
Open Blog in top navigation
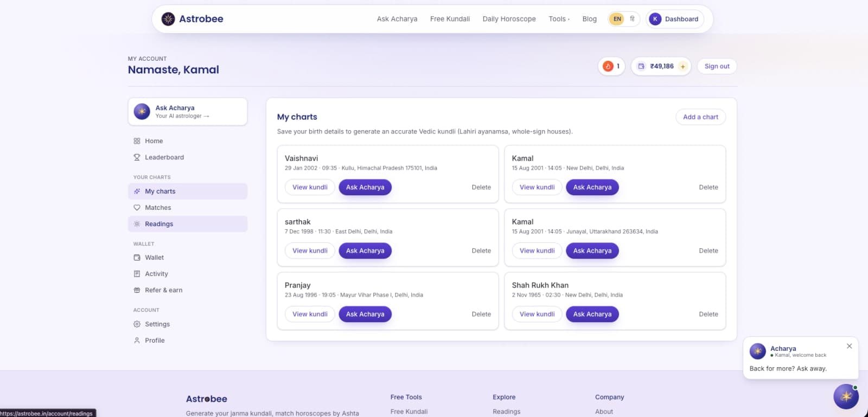pyautogui.click(x=589, y=19)
